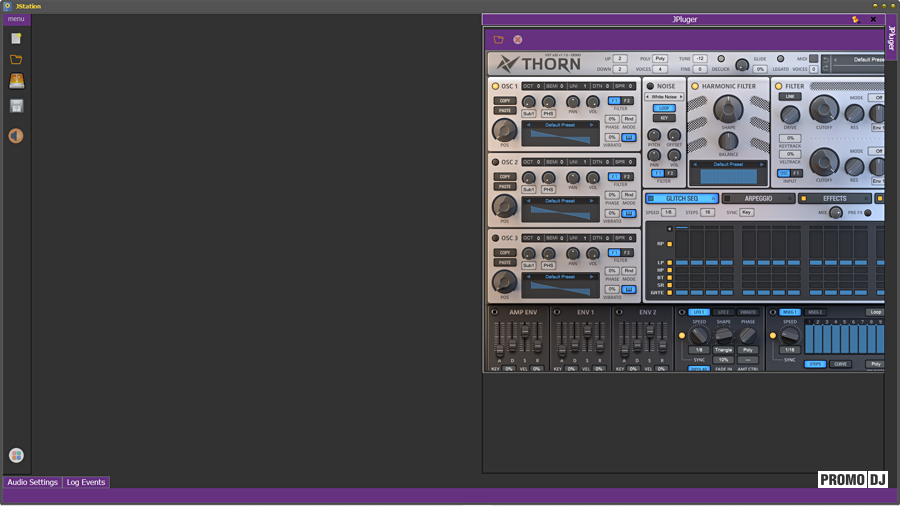Click the Noise Loop button

664,108
